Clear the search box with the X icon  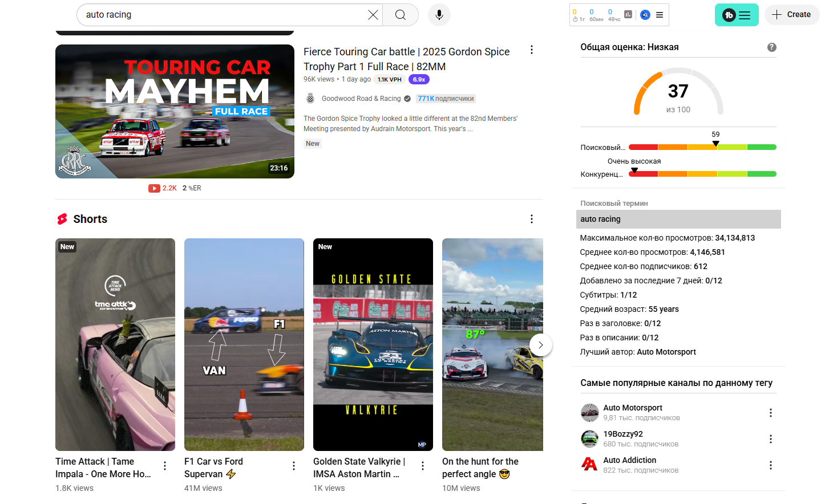pos(373,15)
